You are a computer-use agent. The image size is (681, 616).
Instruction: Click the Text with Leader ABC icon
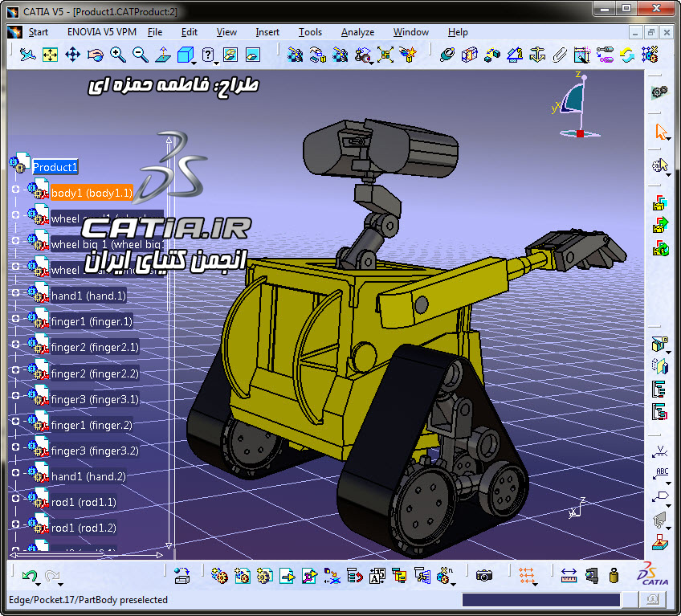tap(660, 474)
